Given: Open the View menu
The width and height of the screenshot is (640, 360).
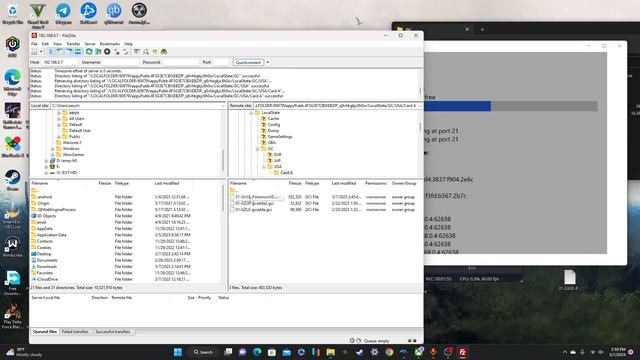Looking at the screenshot, I should (58, 44).
